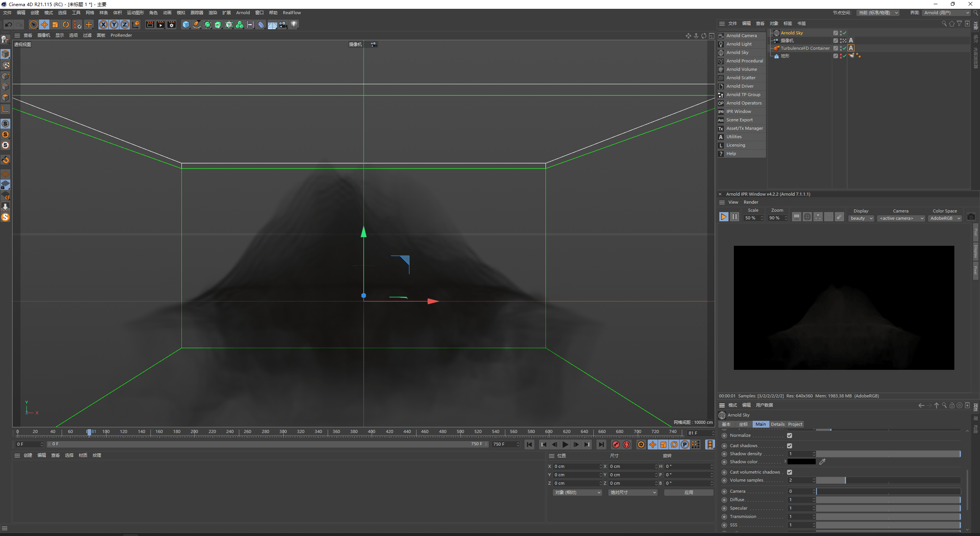Viewport: 980px width, 536px height.
Task: Select the Spline Pen icon
Action: tap(196, 25)
